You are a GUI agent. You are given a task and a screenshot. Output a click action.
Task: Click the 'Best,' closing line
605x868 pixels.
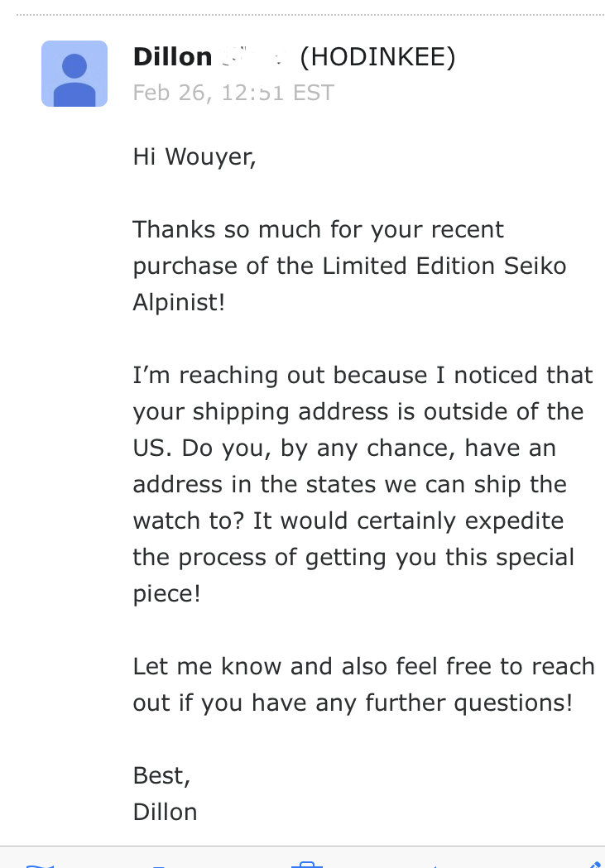(x=161, y=775)
